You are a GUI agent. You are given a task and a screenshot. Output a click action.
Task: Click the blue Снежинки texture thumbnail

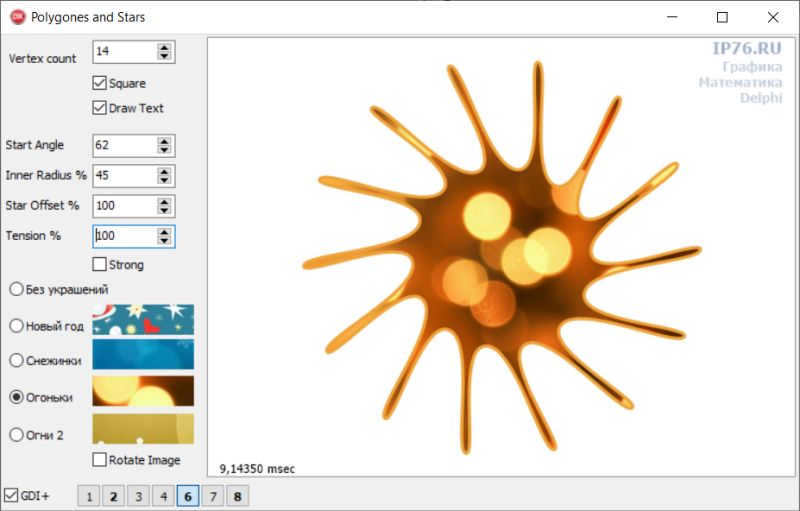[143, 354]
